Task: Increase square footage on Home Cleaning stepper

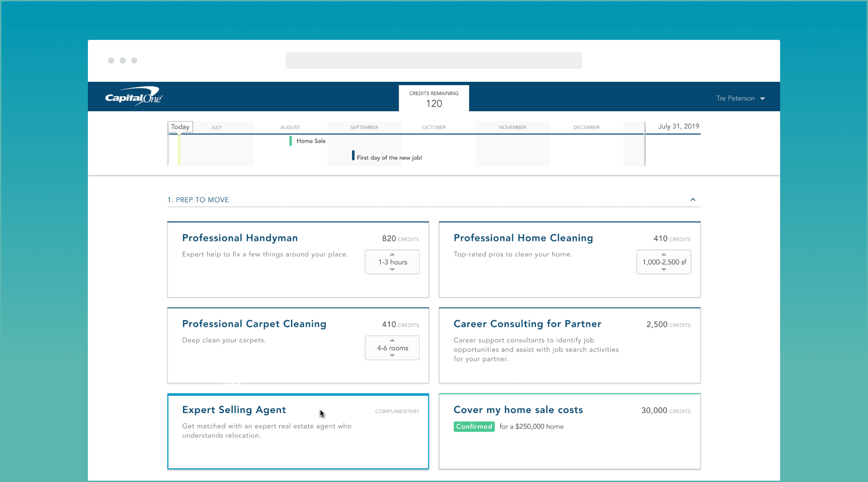Action: click(x=664, y=254)
